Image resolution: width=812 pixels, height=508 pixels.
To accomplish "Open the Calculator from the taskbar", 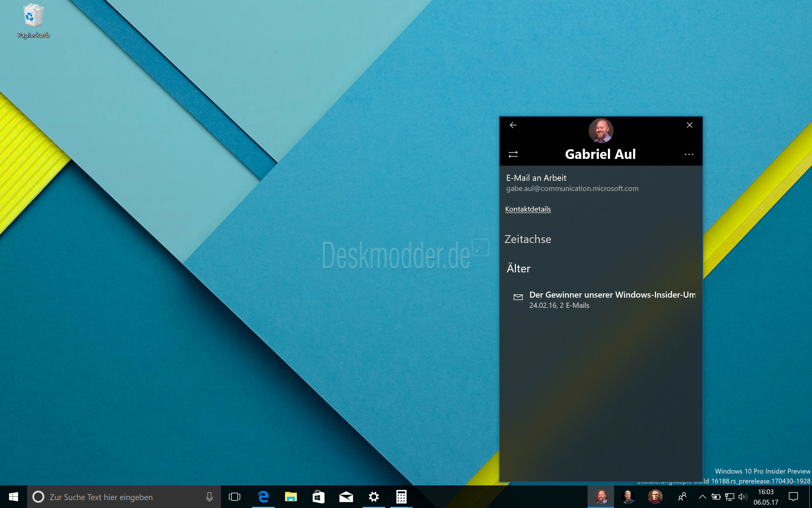I will [401, 497].
